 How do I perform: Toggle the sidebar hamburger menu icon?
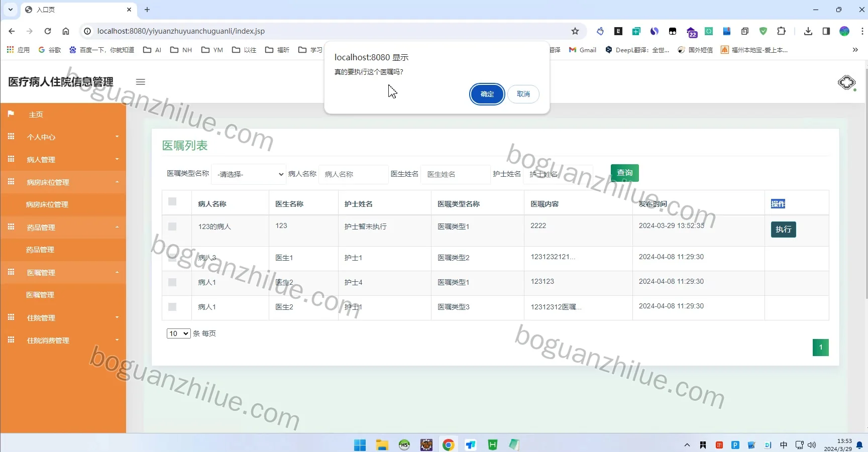141,82
